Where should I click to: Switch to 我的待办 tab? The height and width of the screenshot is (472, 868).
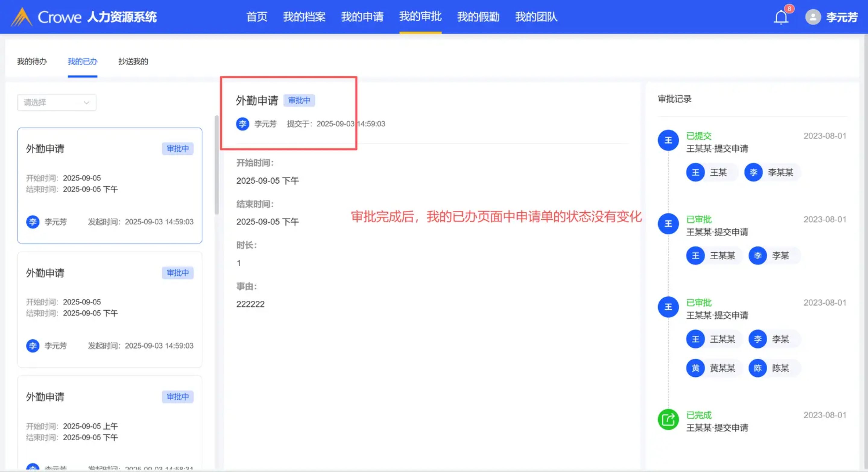32,61
